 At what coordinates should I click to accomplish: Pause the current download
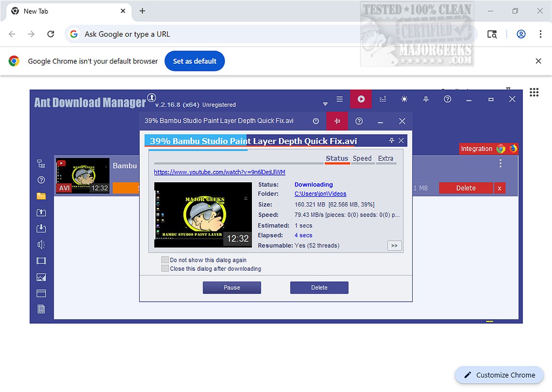(x=232, y=288)
